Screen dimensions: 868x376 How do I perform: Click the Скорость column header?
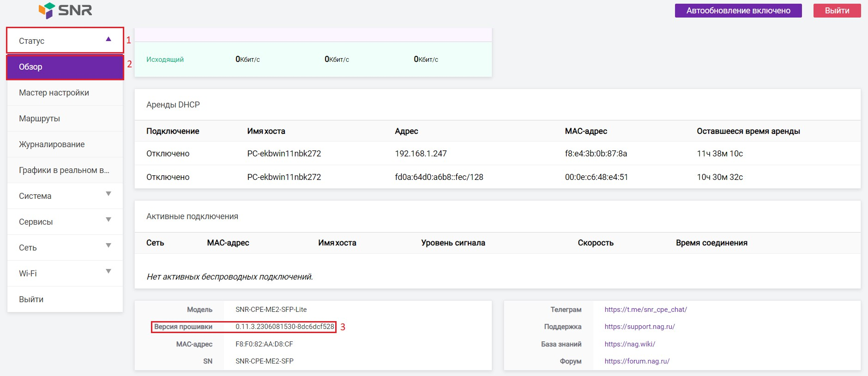[x=596, y=243]
